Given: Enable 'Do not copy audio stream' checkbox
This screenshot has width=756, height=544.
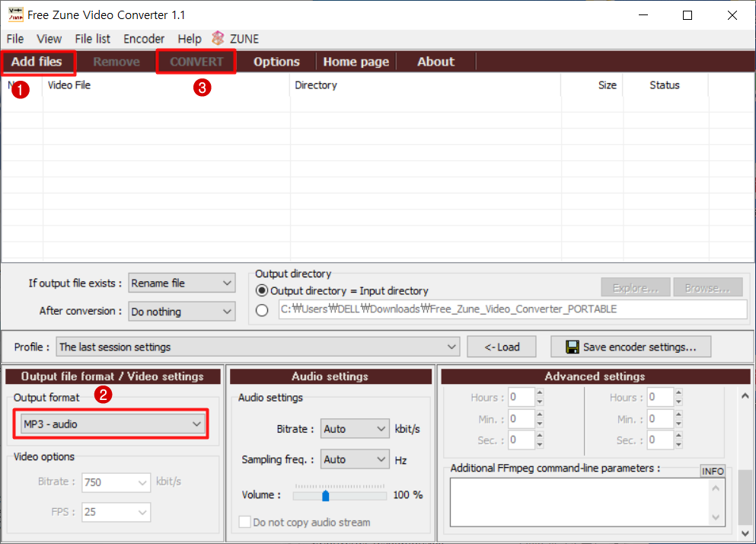Looking at the screenshot, I should pos(244,522).
